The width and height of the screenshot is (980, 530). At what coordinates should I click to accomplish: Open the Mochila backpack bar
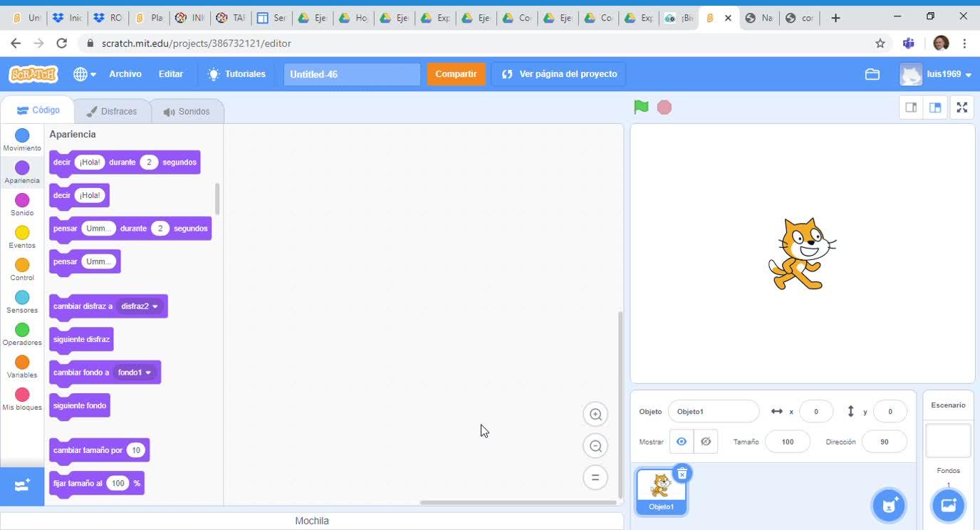tap(312, 521)
